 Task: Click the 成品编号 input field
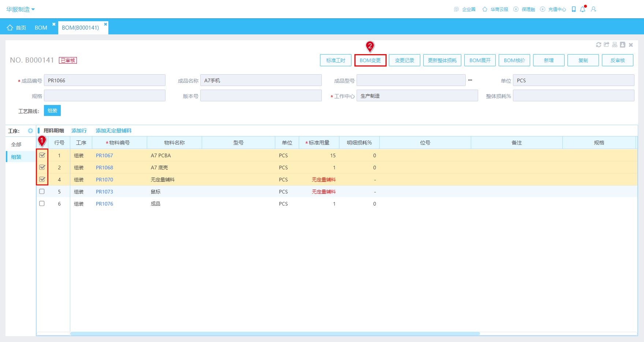[x=105, y=80]
